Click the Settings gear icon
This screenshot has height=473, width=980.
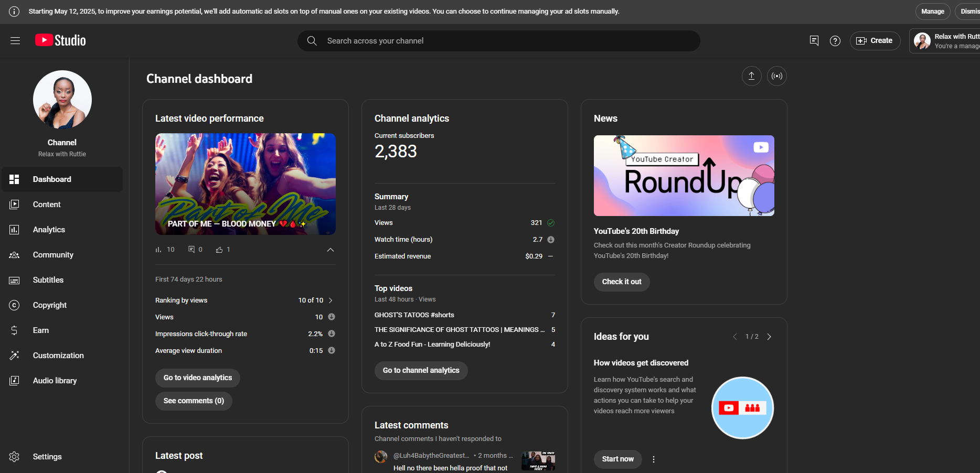(x=14, y=457)
